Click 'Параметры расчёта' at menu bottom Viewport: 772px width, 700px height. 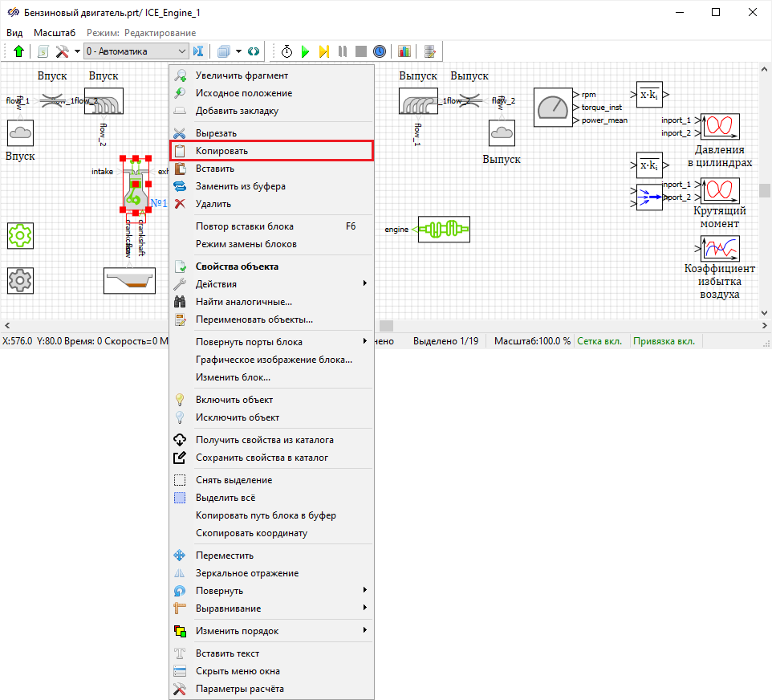[x=239, y=689]
